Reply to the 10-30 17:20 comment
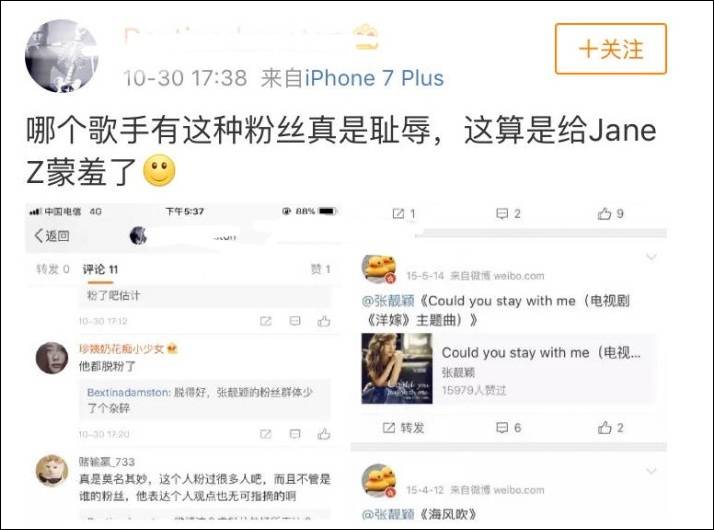The image size is (714, 530). [295, 433]
